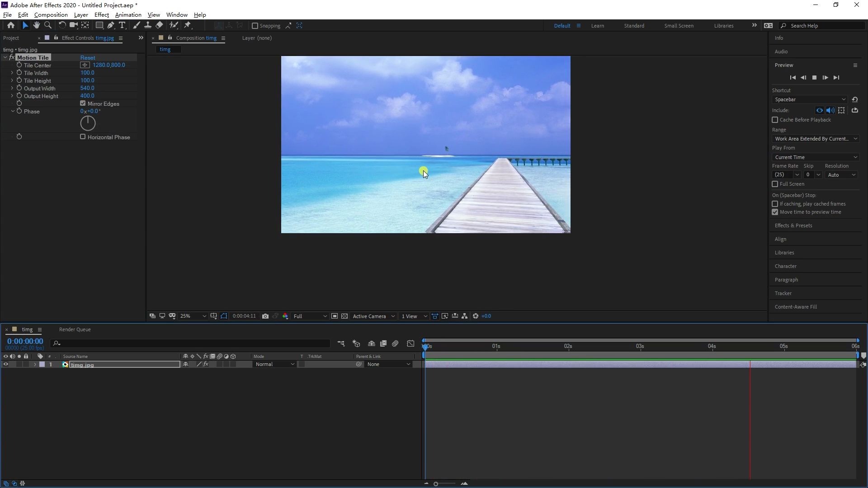Viewport: 868px width, 488px height.
Task: Switch to the Render Queue tab
Action: click(x=75, y=329)
